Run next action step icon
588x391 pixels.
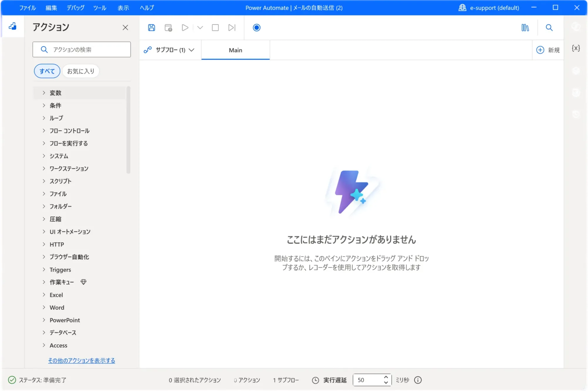click(232, 28)
